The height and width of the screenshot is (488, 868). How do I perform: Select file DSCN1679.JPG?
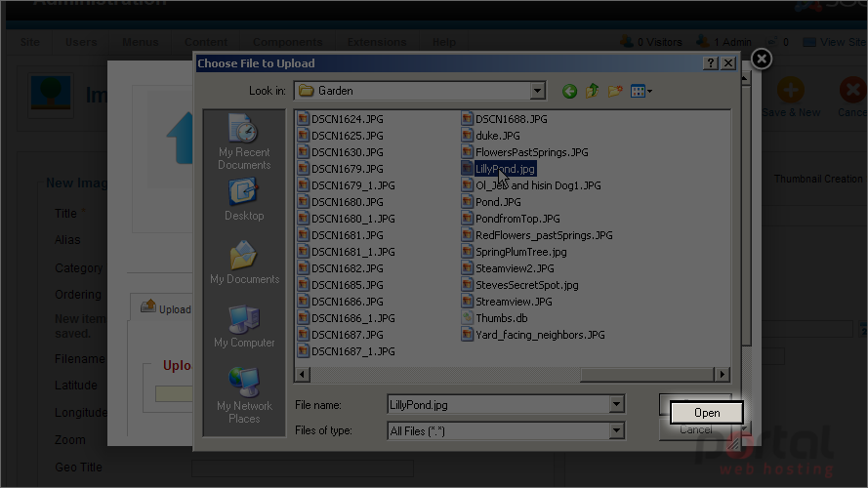click(x=340, y=169)
